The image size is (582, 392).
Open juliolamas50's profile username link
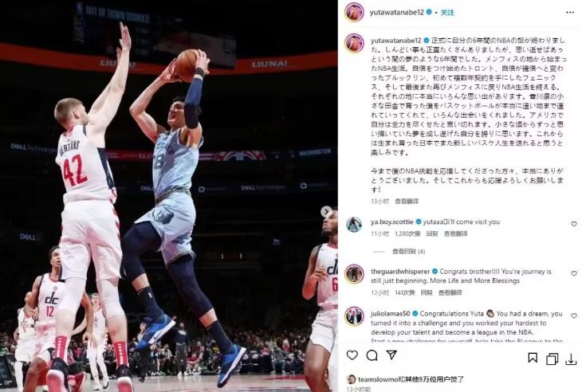click(x=391, y=314)
